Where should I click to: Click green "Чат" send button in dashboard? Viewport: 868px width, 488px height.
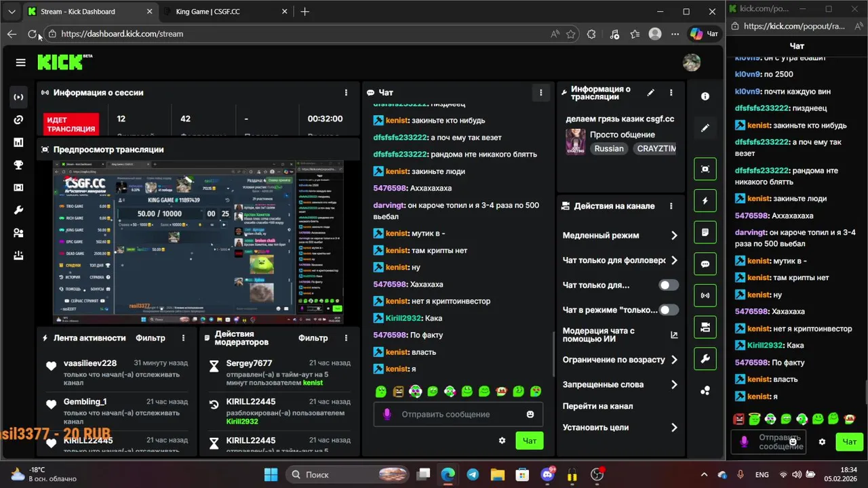pos(530,441)
